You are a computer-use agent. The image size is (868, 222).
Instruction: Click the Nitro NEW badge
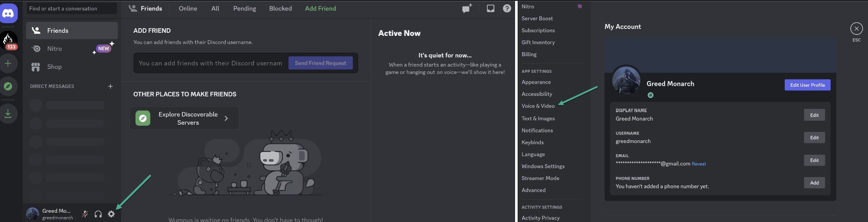(x=103, y=48)
